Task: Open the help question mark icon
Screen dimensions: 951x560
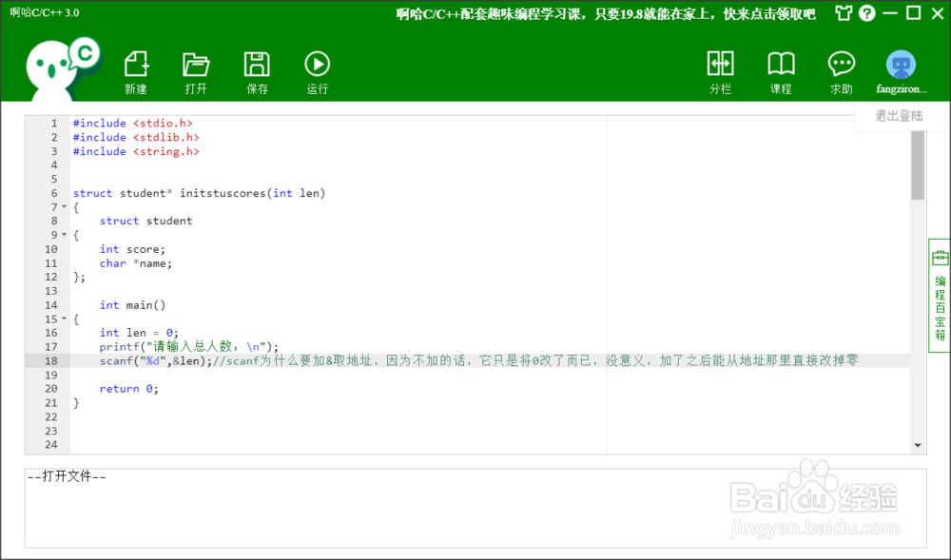Action: 867,12
